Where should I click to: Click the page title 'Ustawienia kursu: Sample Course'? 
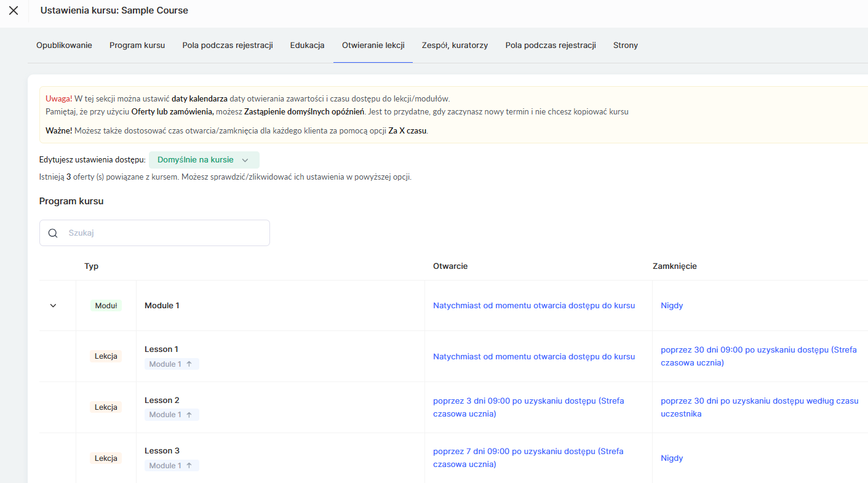[114, 10]
